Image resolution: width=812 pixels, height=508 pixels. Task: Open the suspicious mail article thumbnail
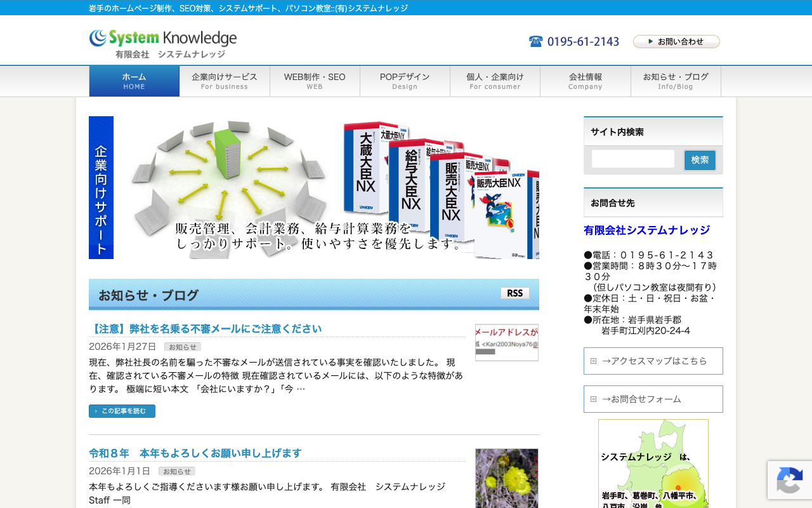(507, 342)
